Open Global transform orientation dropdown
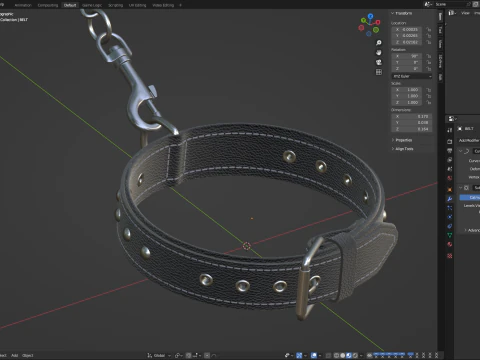The height and width of the screenshot is (360, 480). tap(159, 355)
